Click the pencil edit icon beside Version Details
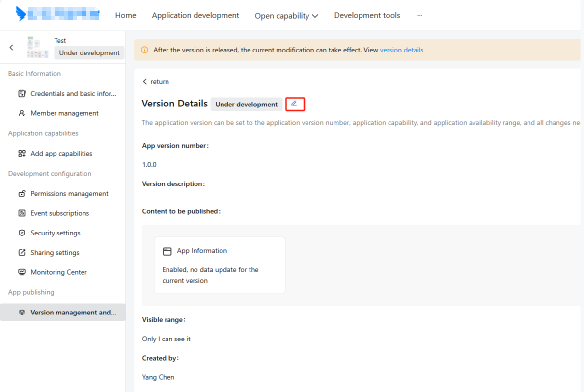This screenshot has width=584, height=392. coord(294,104)
